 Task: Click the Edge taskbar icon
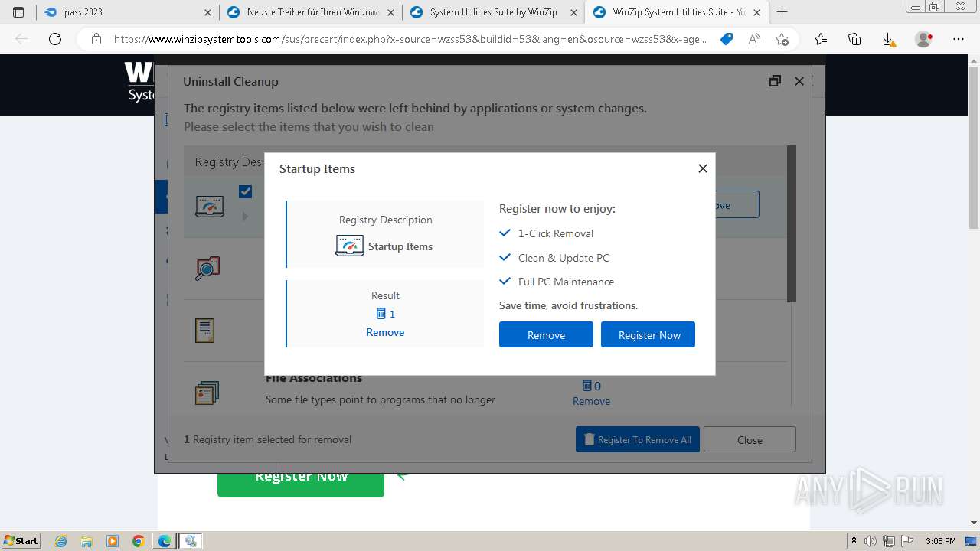click(x=164, y=541)
